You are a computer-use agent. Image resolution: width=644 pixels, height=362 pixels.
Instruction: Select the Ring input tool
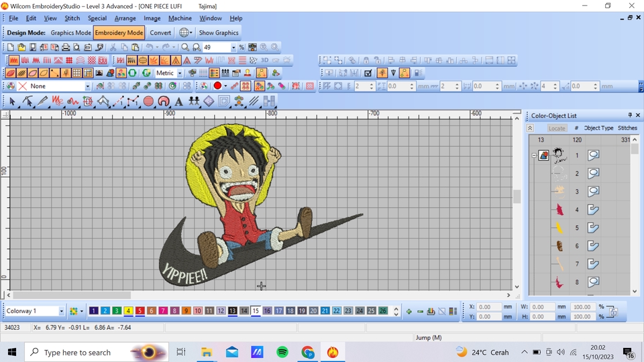[x=164, y=101]
